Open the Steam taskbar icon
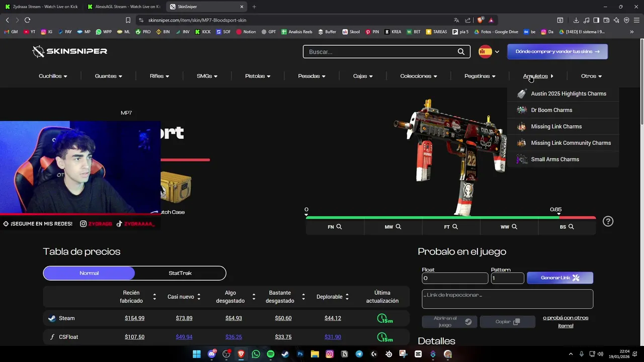 [285, 354]
